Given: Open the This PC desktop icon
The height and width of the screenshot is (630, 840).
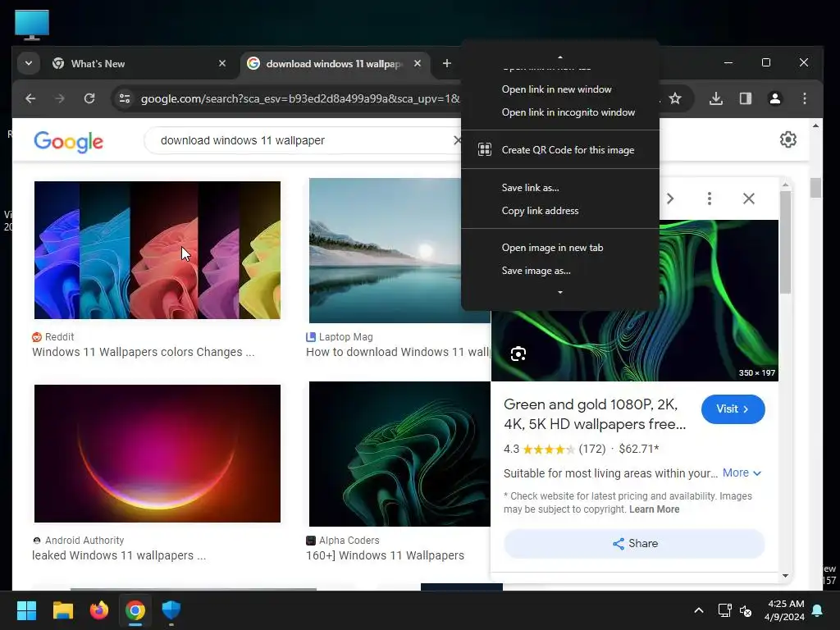Looking at the screenshot, I should coord(32,25).
